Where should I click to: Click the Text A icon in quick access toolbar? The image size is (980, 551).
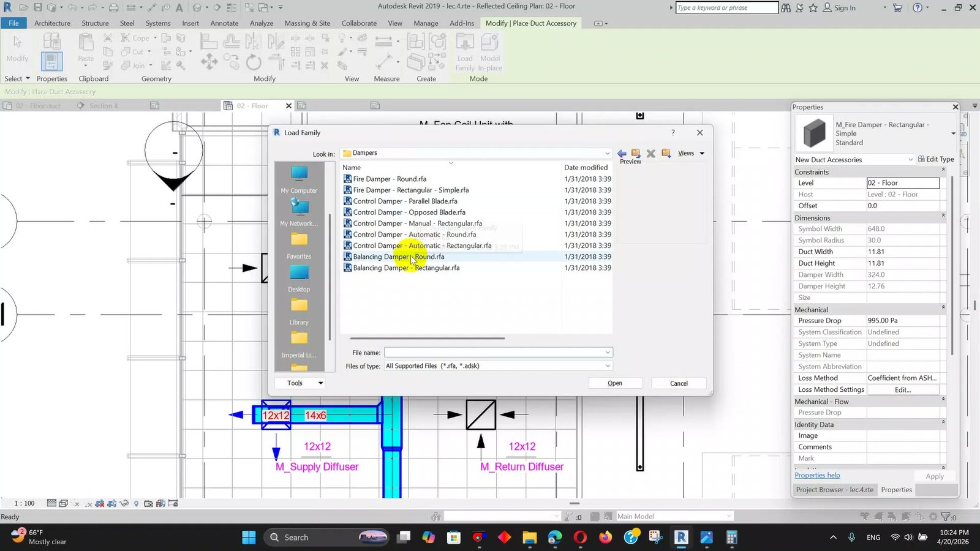pos(179,7)
